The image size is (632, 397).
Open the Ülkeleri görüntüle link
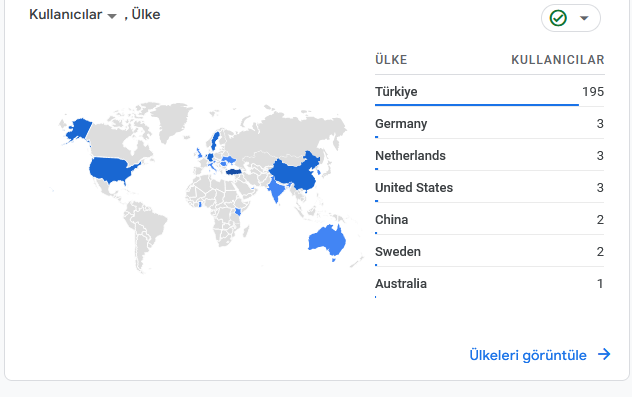(528, 355)
